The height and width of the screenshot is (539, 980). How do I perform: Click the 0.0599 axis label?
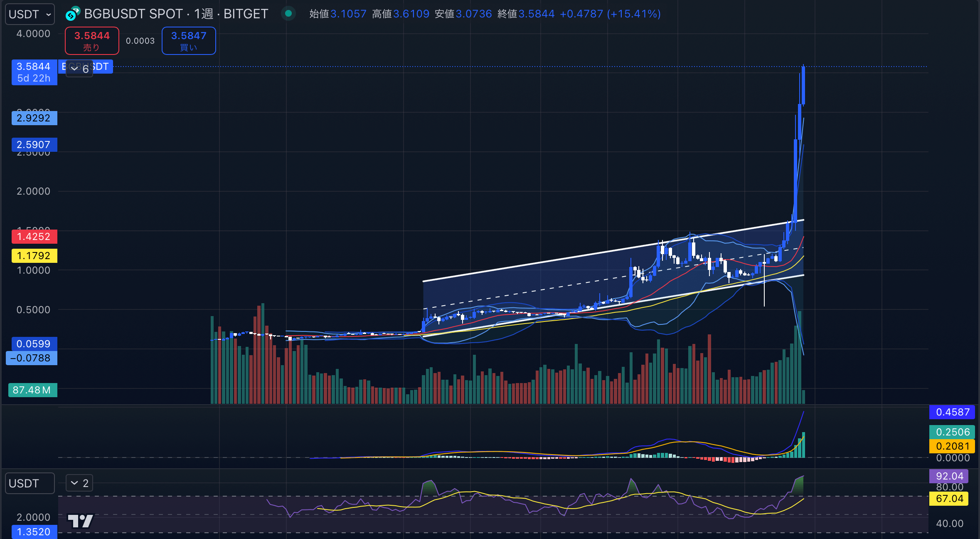click(x=34, y=344)
